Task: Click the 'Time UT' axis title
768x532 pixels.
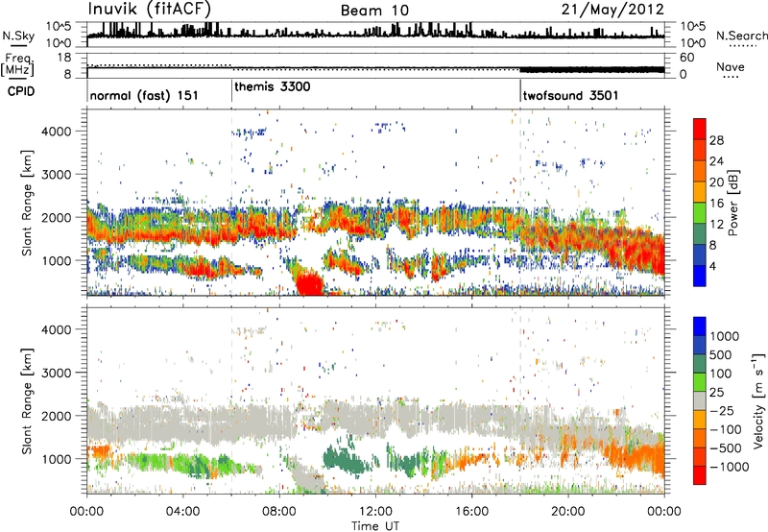Action: [x=375, y=526]
